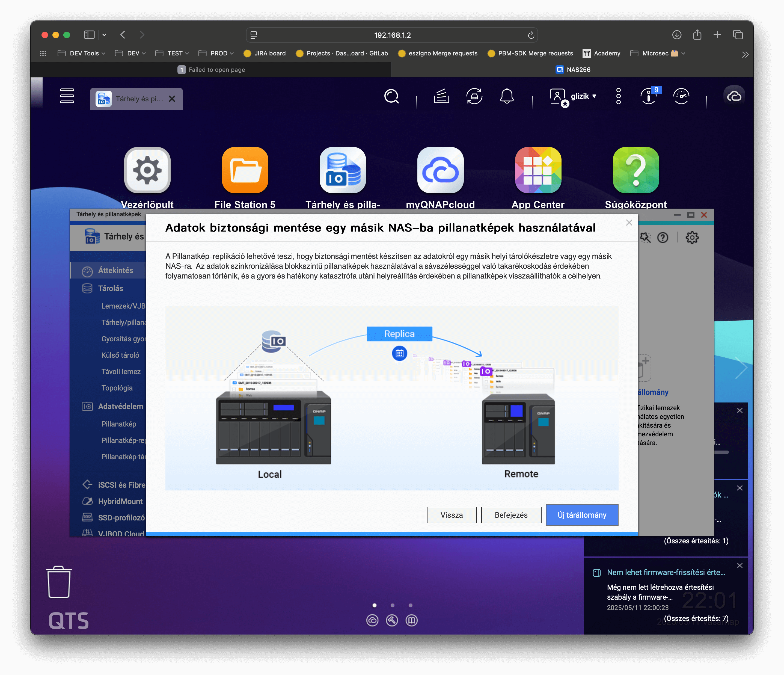This screenshot has height=675, width=784.
Task: Toggle the Safari sidebar
Action: pos(89,35)
